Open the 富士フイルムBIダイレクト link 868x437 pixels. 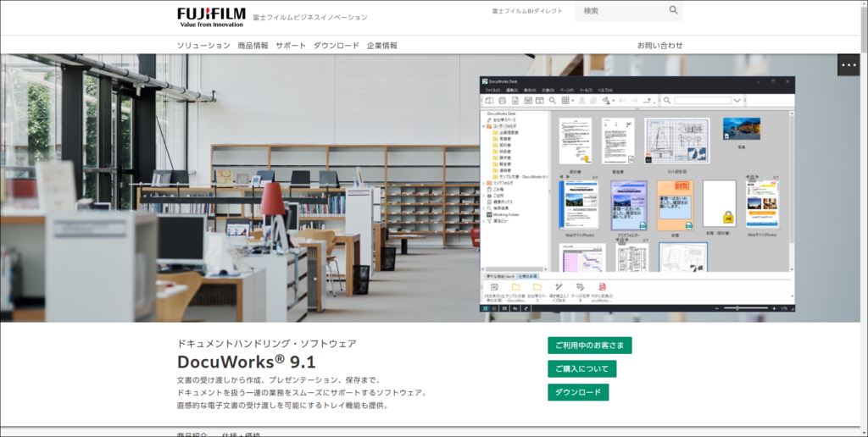tap(527, 11)
